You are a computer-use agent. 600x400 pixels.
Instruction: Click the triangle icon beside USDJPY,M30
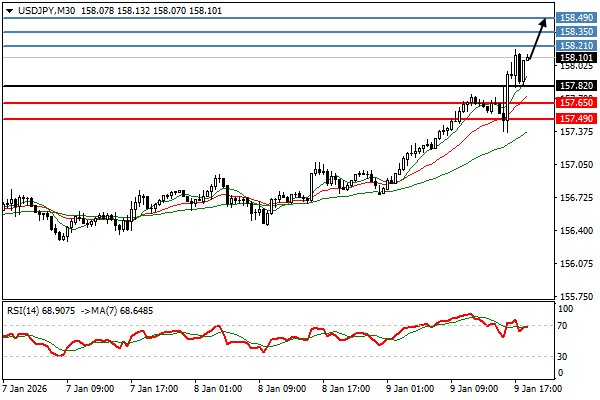(8, 9)
